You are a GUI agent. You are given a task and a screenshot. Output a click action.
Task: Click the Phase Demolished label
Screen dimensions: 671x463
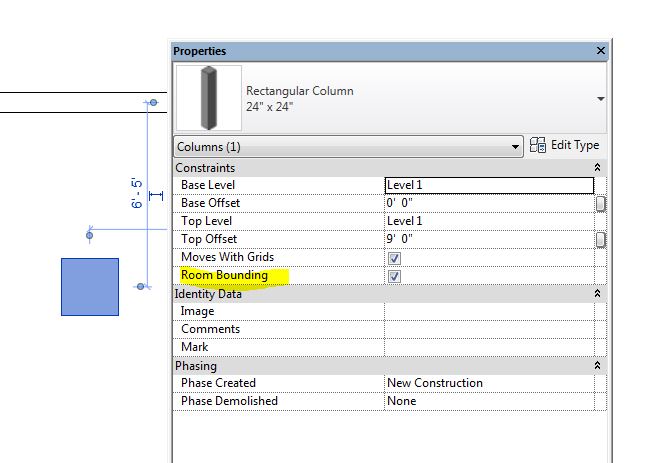click(x=229, y=401)
